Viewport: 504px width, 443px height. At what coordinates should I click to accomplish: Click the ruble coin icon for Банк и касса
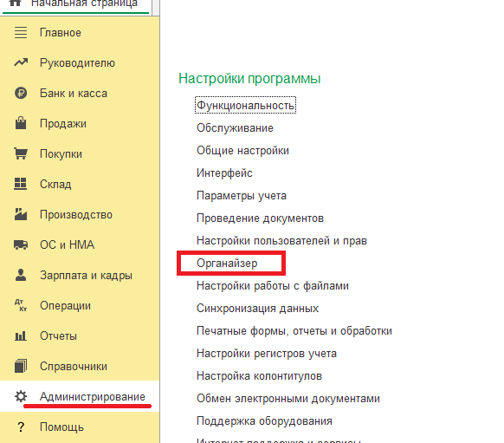(x=21, y=94)
